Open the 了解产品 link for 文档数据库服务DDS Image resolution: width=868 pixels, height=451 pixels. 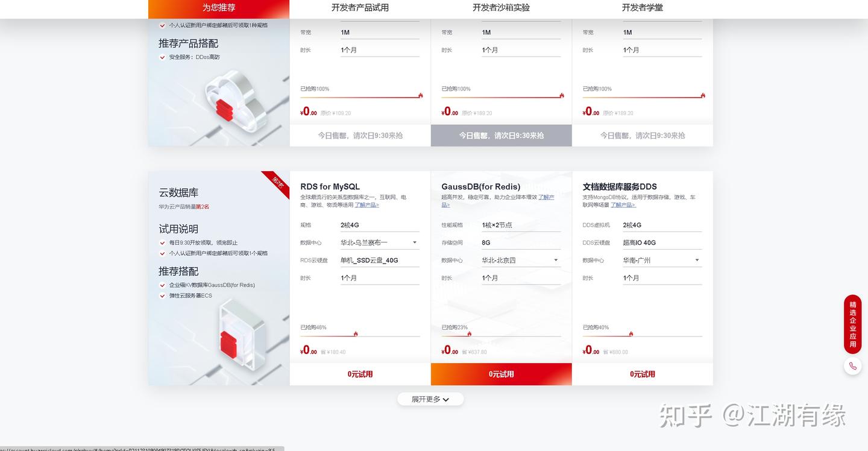click(623, 204)
